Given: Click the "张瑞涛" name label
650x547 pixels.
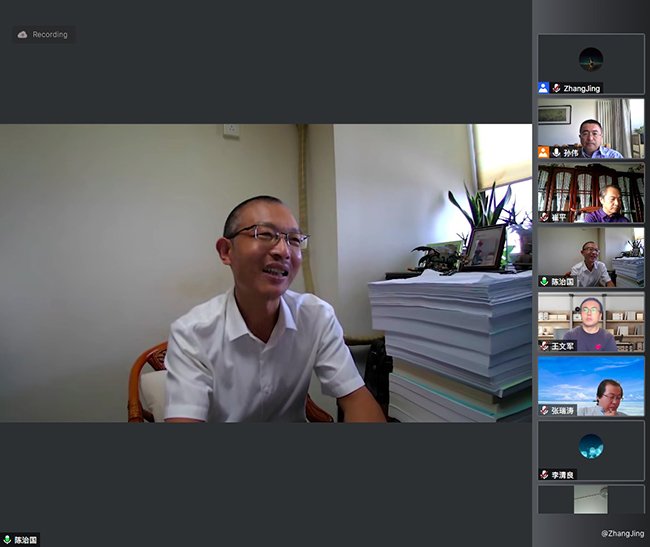Looking at the screenshot, I should click(x=562, y=411).
